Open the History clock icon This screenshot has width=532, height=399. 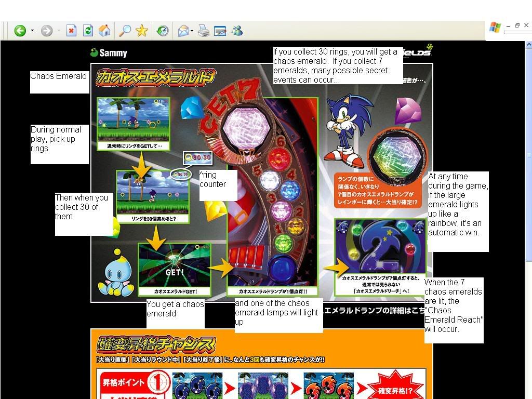coord(163,31)
